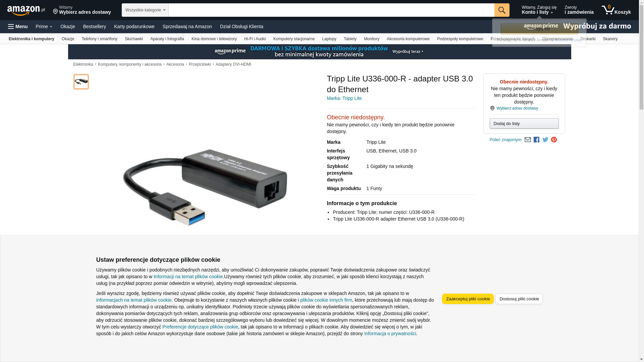Share product via email envelope icon
This screenshot has width=644, height=362.
(527, 140)
